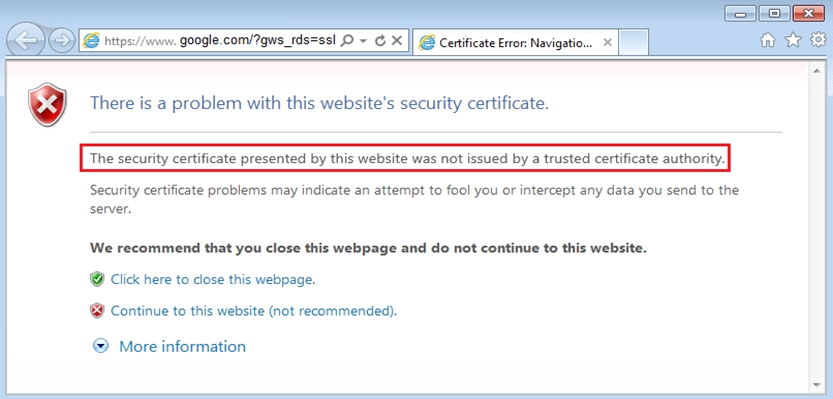This screenshot has width=833, height=399.
Task: Click the search magnifier in address bar
Action: coord(346,41)
